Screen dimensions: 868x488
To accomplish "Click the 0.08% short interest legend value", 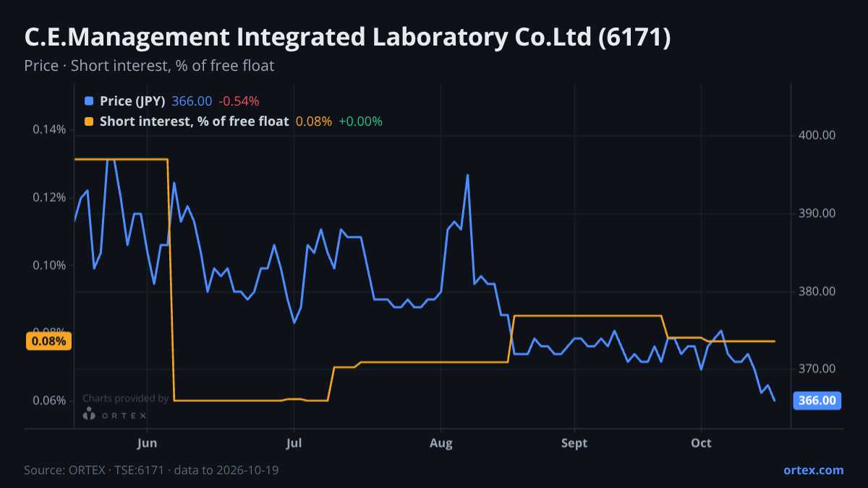I will (314, 121).
